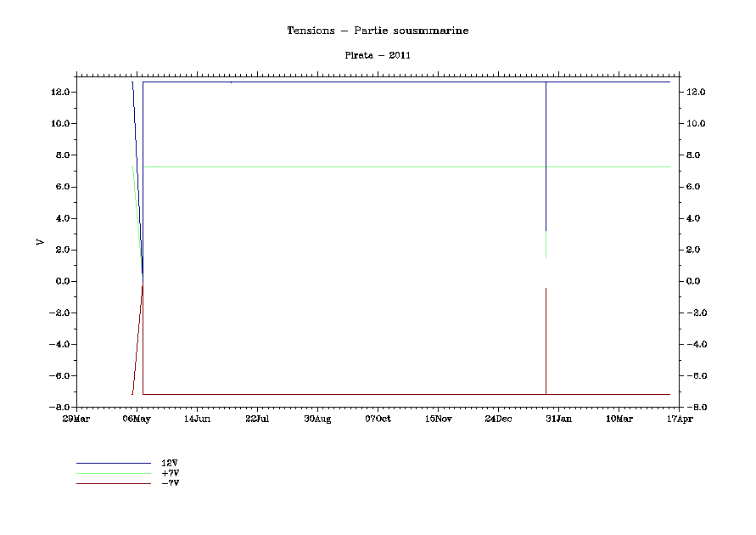Click the red horizontal -7V data line

pyautogui.click(x=339, y=394)
